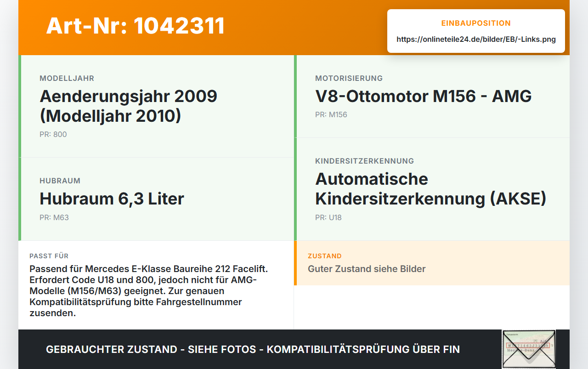This screenshot has width=588, height=369.
Task: Click the MOTORISIERUNG label
Action: click(349, 79)
